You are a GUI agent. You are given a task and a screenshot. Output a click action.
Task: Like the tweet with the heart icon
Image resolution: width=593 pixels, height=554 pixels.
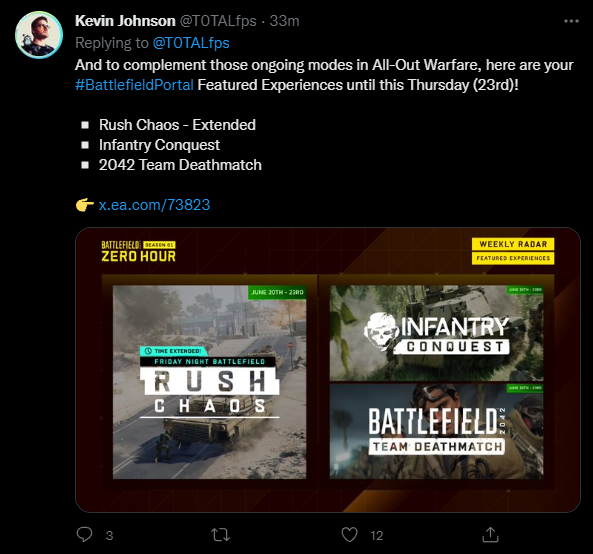point(349,535)
